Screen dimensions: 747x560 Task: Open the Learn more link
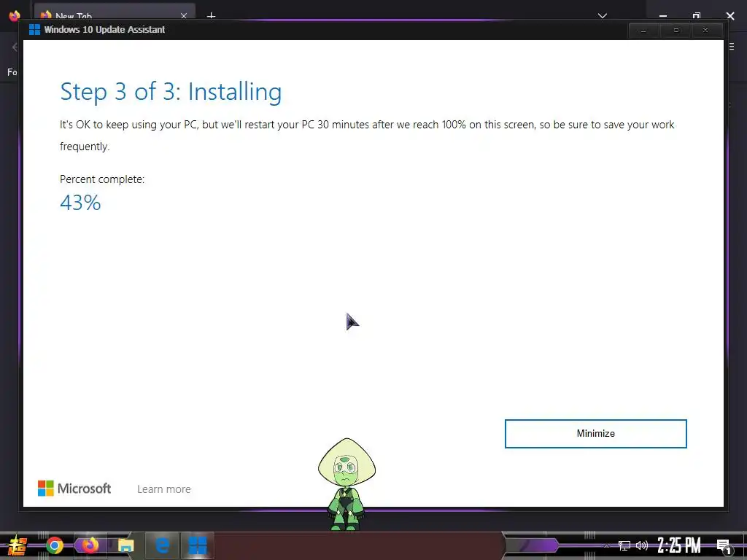(164, 489)
